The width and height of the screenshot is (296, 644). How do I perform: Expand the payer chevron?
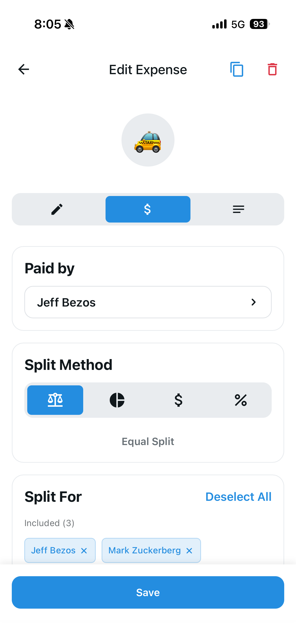(254, 302)
